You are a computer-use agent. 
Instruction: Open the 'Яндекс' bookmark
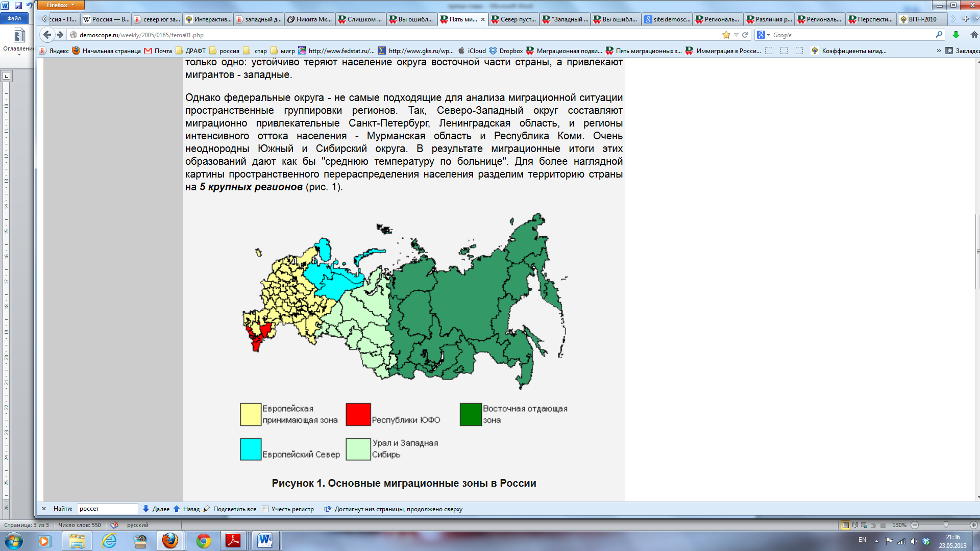[x=54, y=51]
